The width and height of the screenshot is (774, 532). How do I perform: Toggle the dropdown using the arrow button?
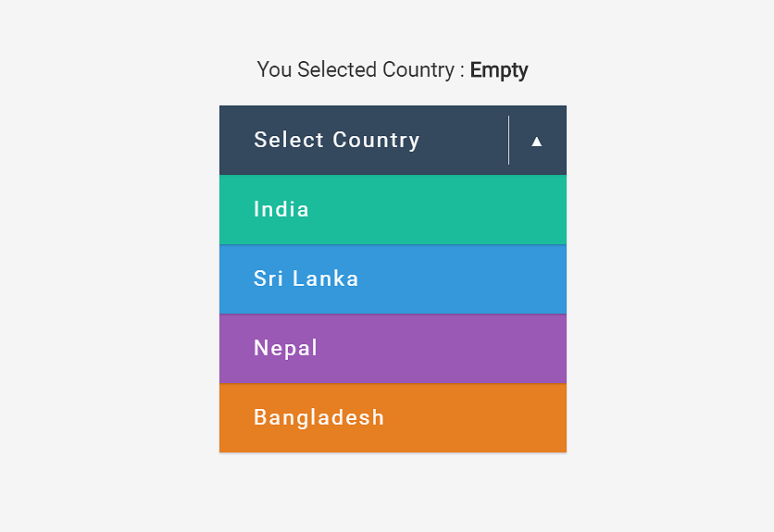pos(538,140)
